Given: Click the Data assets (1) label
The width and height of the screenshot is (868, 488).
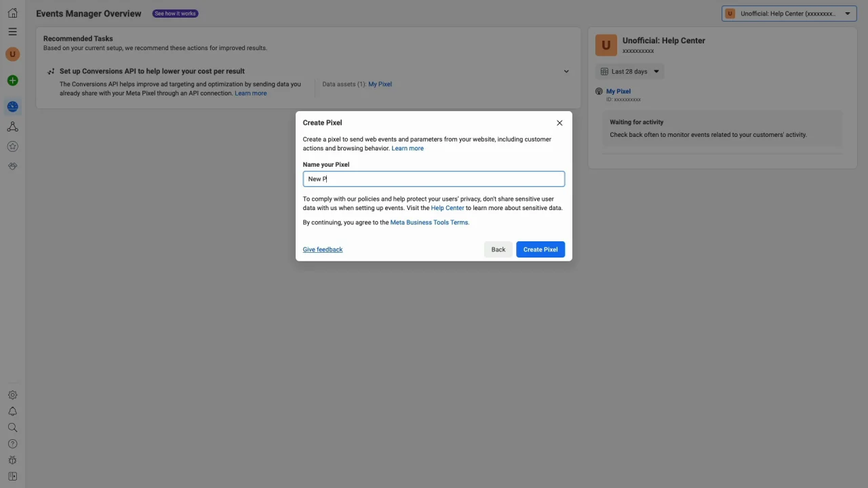Looking at the screenshot, I should [344, 84].
